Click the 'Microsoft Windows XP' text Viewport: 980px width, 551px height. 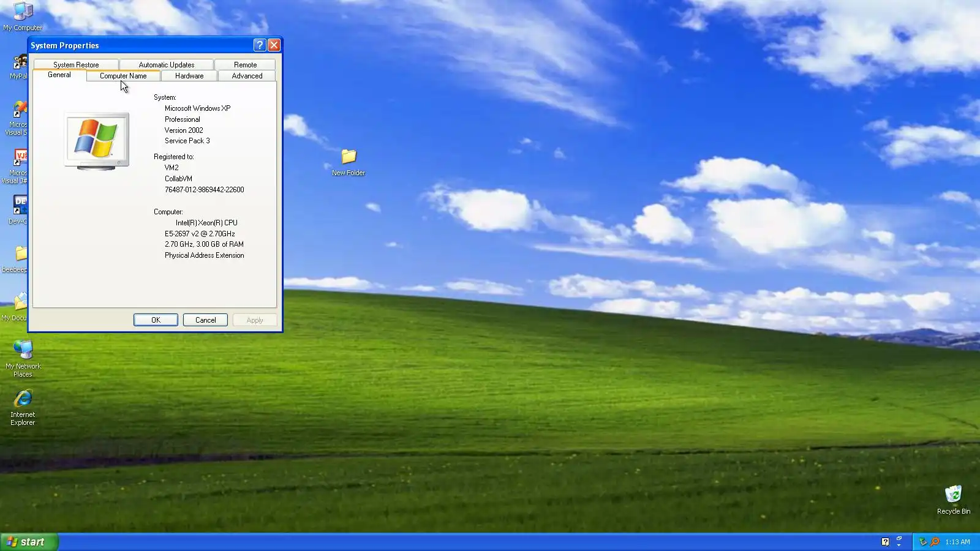coord(197,108)
